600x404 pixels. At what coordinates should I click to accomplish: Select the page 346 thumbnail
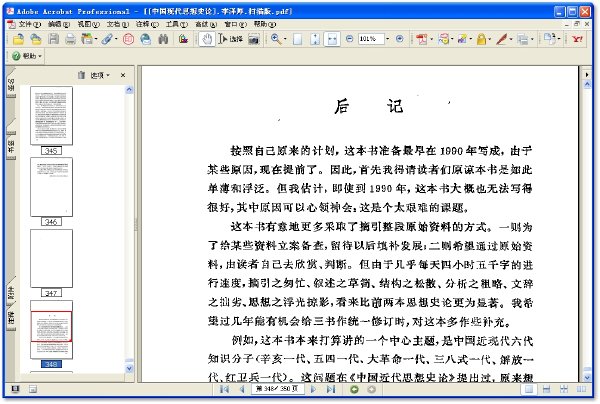(x=51, y=187)
